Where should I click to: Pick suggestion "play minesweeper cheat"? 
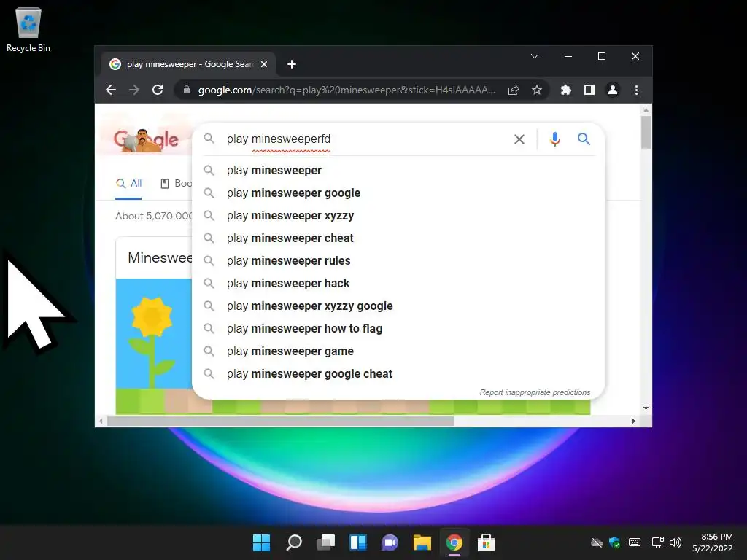(399, 238)
